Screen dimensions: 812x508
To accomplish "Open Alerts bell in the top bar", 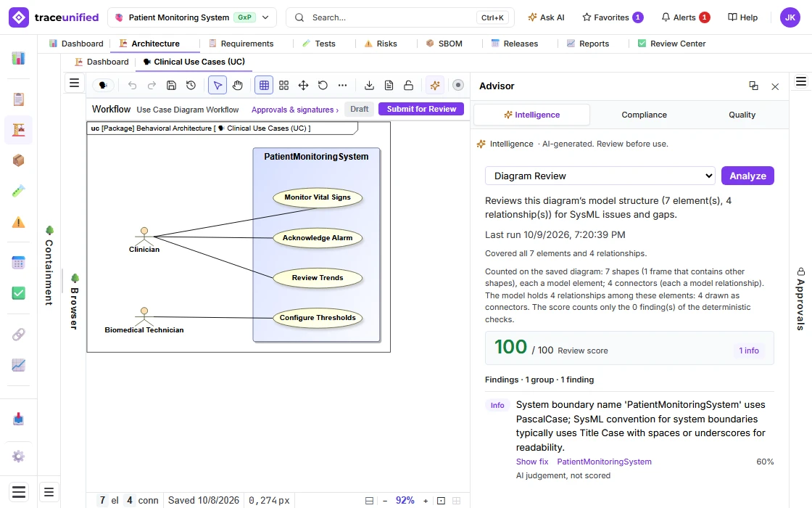I will (x=685, y=17).
